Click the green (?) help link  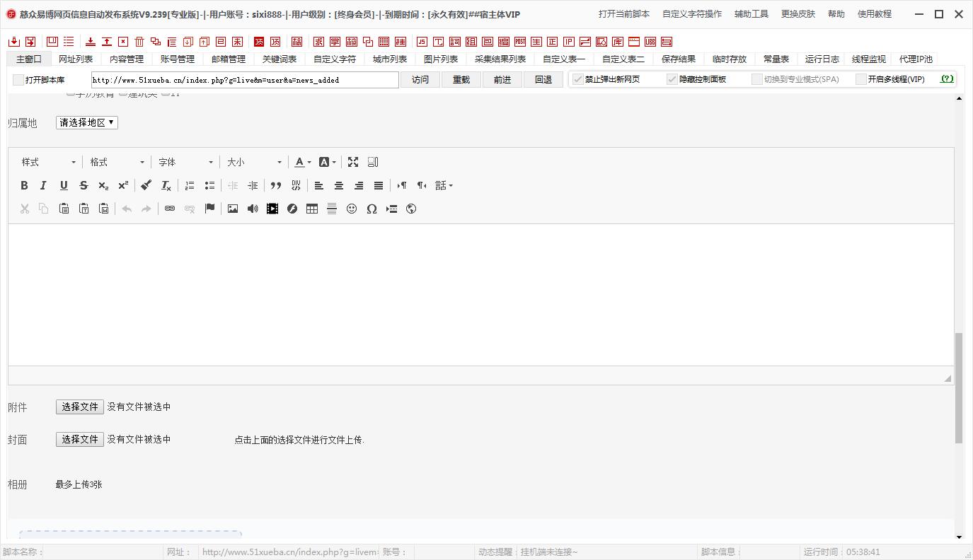point(947,79)
